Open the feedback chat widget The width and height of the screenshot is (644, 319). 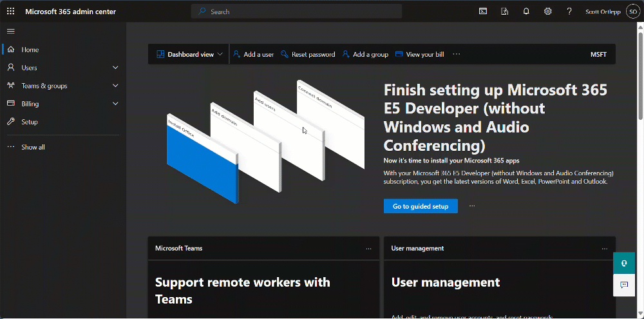(x=624, y=285)
